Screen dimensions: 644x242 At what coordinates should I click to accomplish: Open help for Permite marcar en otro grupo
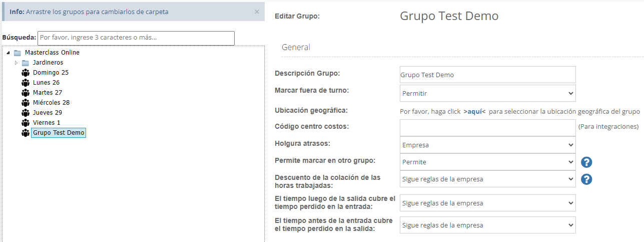pyautogui.click(x=586, y=162)
